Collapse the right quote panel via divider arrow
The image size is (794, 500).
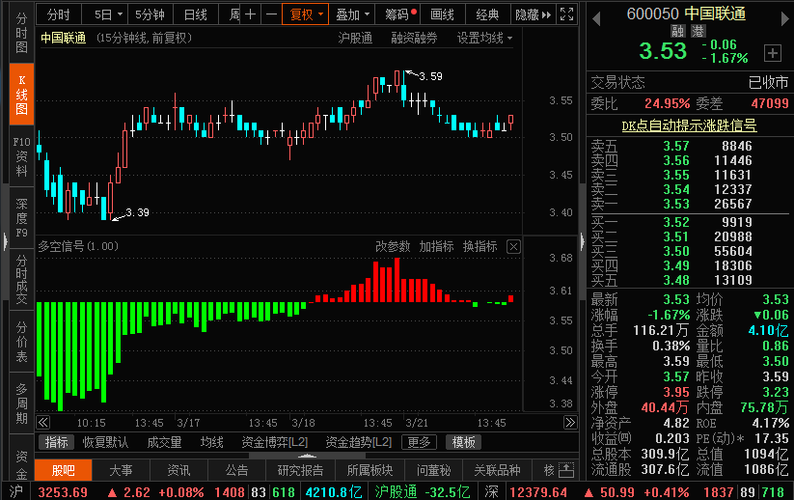coord(582,242)
